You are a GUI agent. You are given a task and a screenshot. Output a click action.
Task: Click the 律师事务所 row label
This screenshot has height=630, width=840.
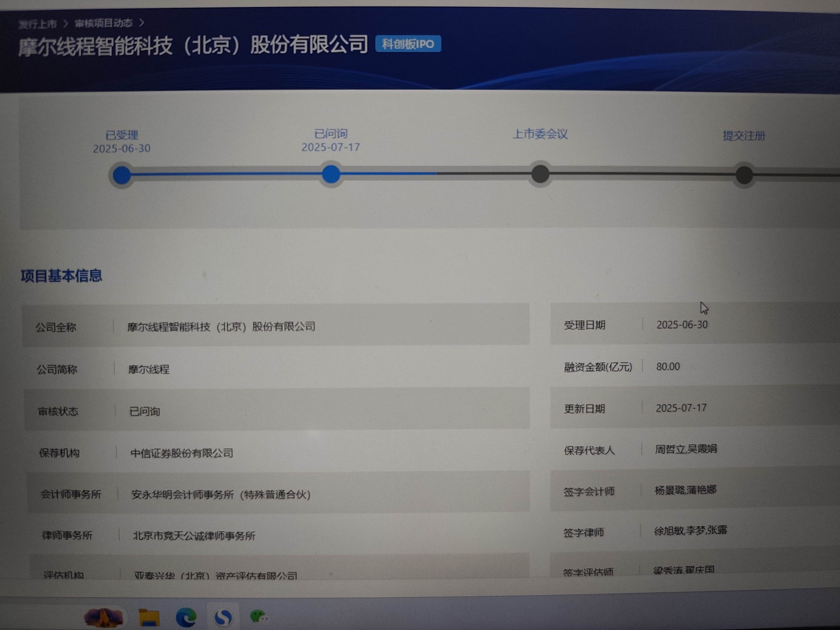pos(67,536)
